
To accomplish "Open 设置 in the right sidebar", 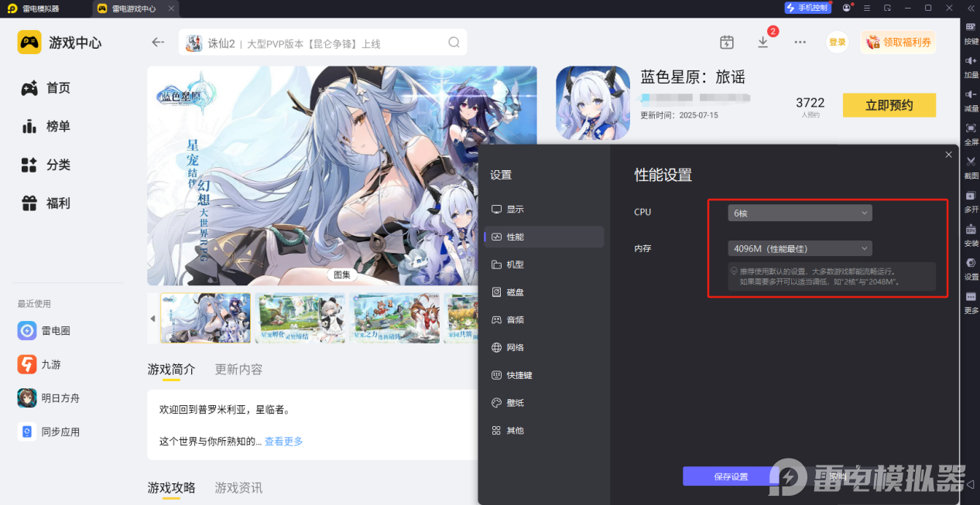I will tap(971, 268).
